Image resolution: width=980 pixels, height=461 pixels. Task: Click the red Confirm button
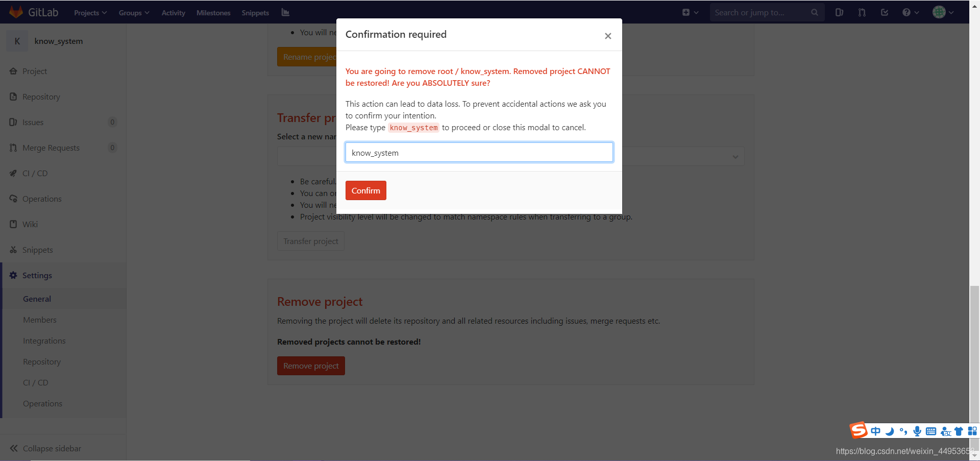[x=366, y=190]
